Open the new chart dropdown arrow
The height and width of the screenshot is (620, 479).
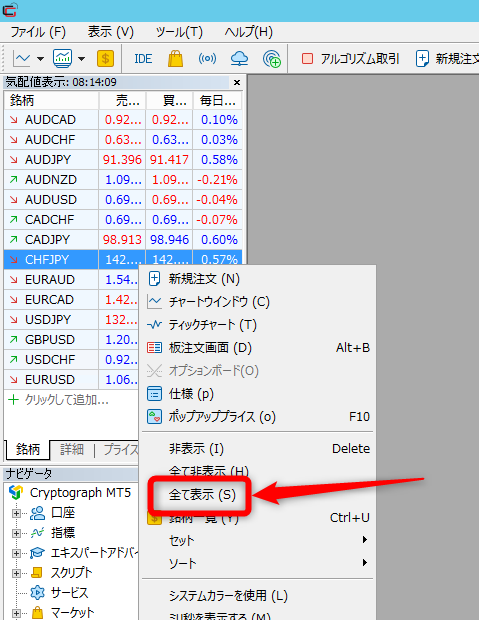pos(40,59)
